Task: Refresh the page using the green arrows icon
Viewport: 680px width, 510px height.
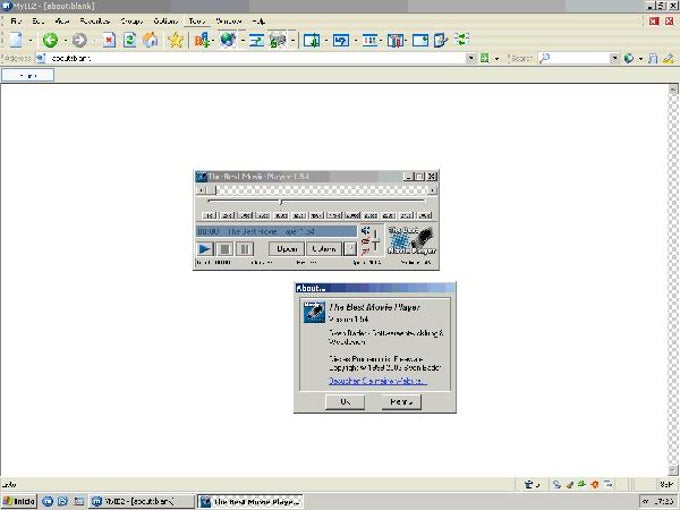Action: [130, 40]
